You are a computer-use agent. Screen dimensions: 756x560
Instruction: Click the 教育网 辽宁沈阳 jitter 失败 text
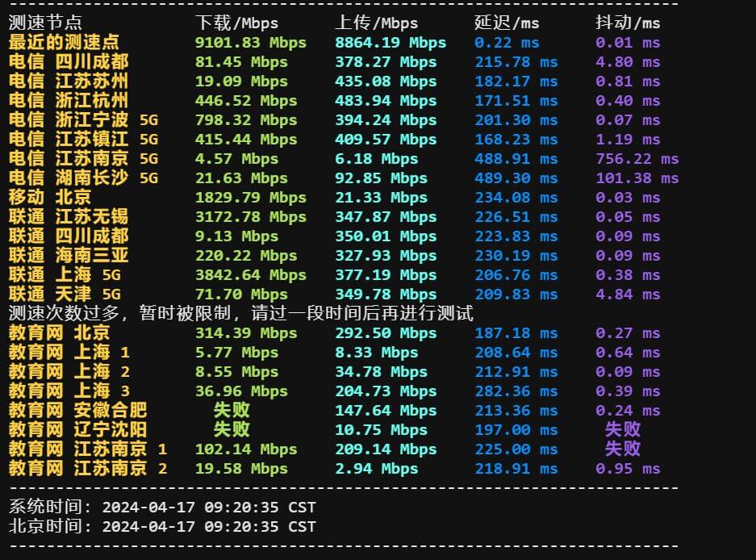[x=623, y=429]
